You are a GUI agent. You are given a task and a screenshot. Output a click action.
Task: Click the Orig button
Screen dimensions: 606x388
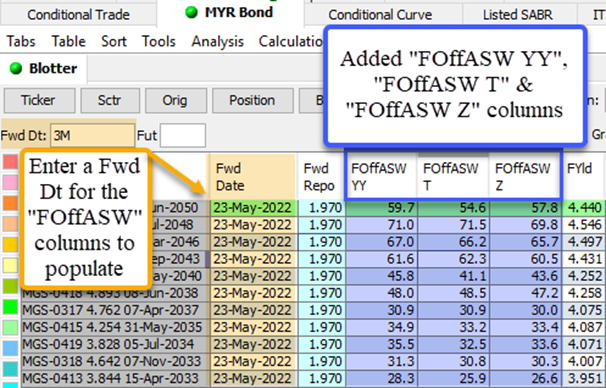click(x=176, y=100)
